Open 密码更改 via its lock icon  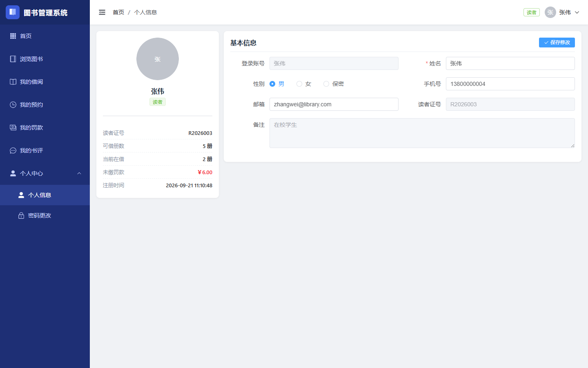pos(21,215)
